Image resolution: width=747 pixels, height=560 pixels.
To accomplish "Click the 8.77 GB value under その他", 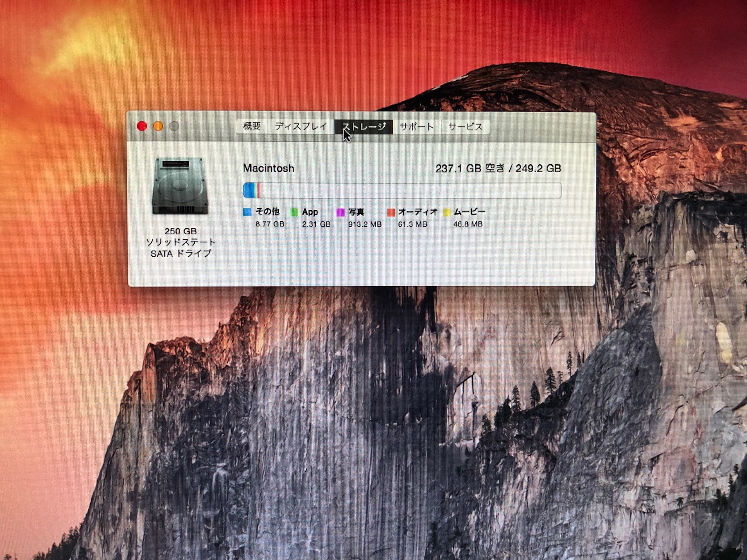I will tap(270, 224).
